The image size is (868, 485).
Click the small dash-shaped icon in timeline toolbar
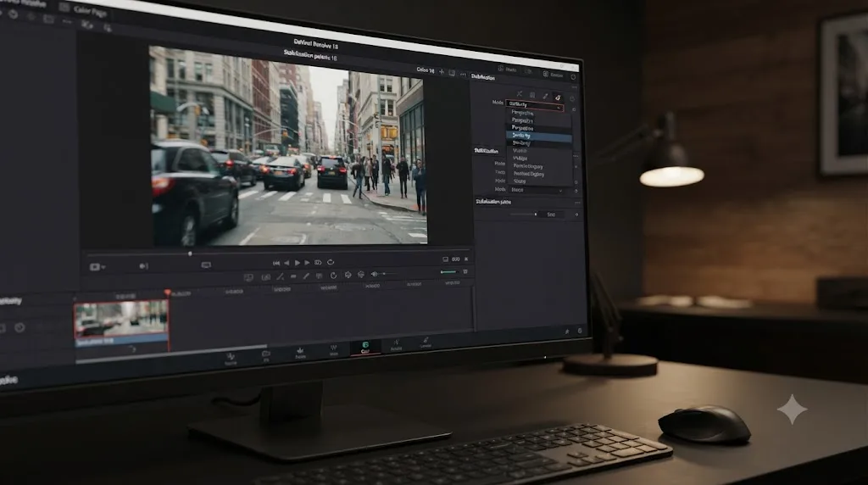click(x=293, y=276)
